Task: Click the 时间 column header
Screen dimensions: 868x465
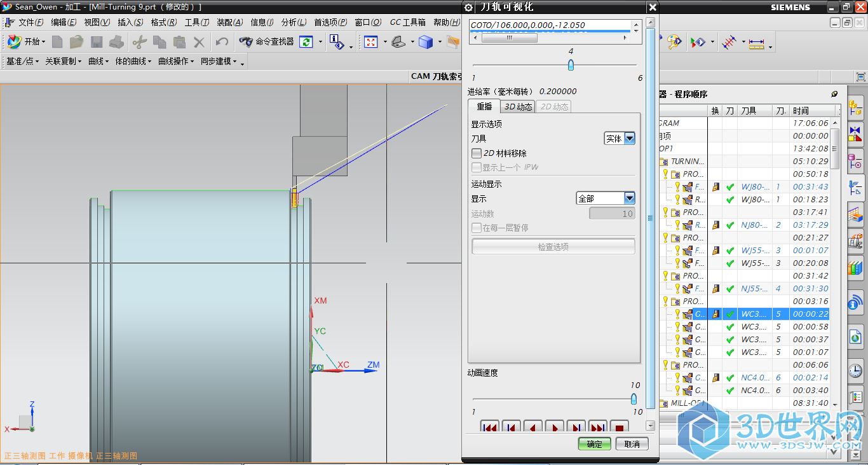Action: 814,111
